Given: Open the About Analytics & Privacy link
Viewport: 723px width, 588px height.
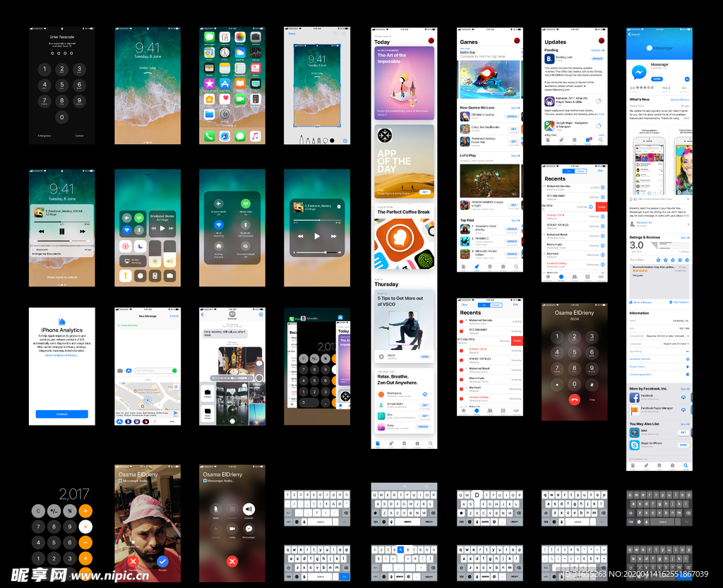Looking at the screenshot, I should coord(62,355).
